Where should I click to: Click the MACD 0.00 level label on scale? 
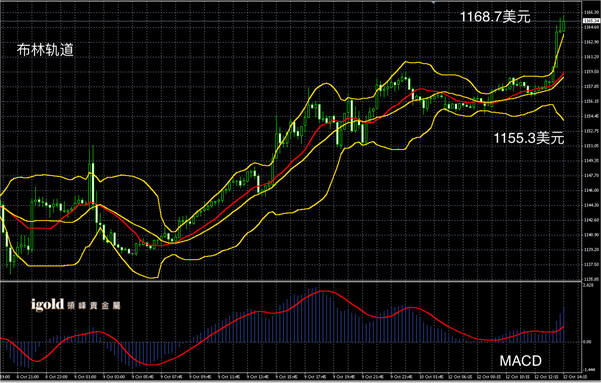pos(588,342)
